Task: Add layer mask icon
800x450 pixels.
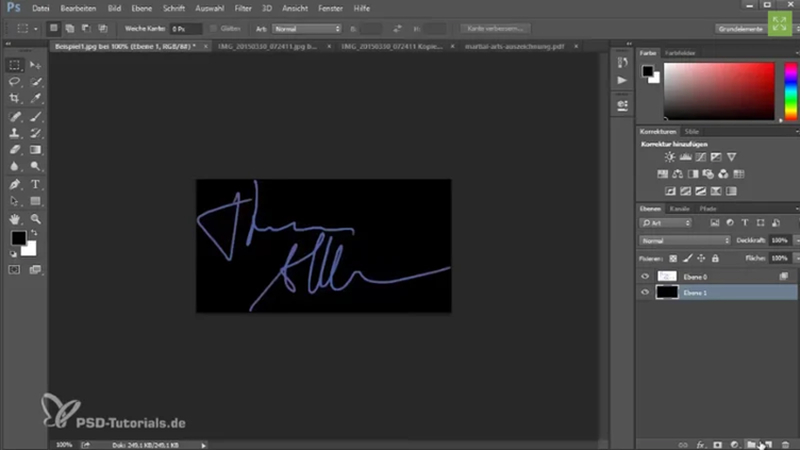Action: pos(718,445)
